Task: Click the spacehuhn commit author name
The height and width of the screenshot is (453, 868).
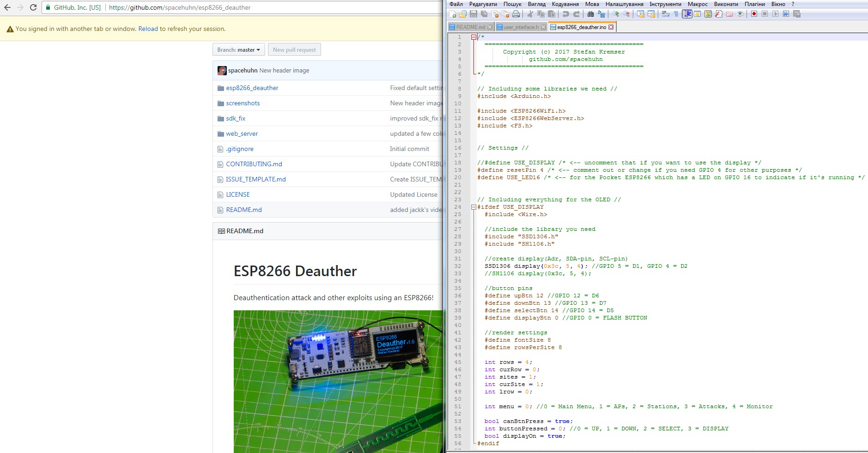Action: 243,70
